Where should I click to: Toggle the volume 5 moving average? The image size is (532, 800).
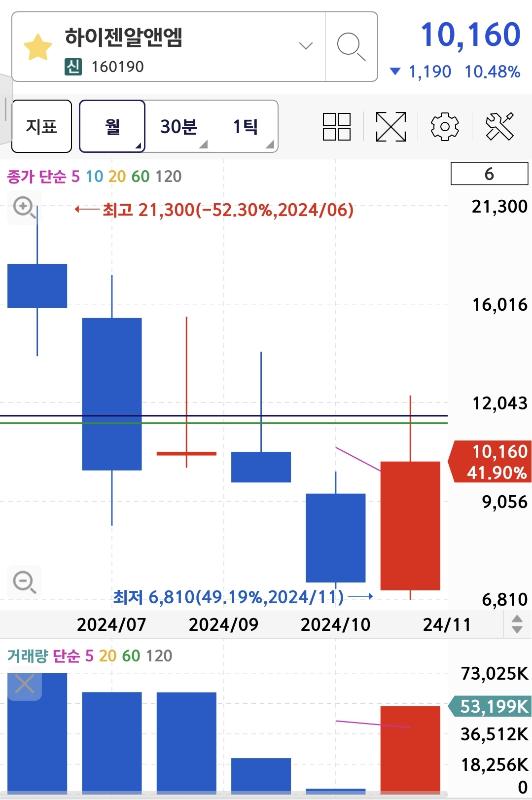89,656
